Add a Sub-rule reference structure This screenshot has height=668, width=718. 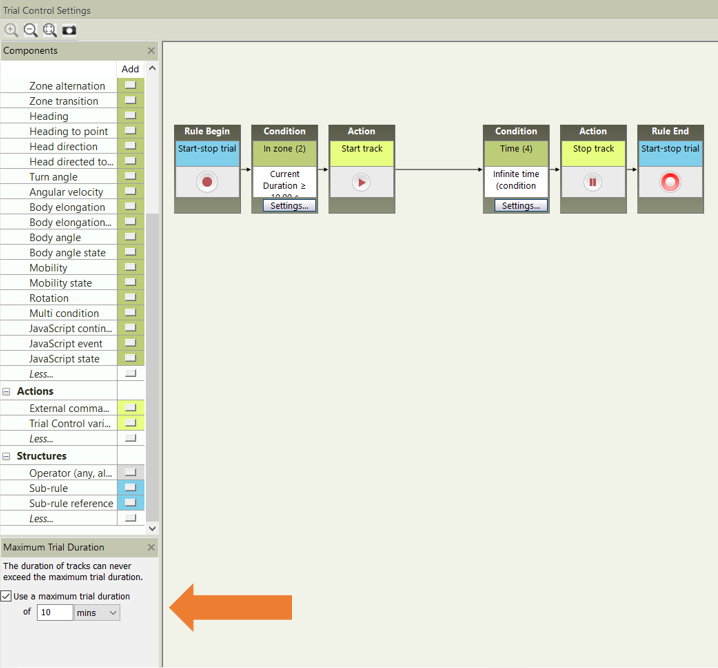131,503
